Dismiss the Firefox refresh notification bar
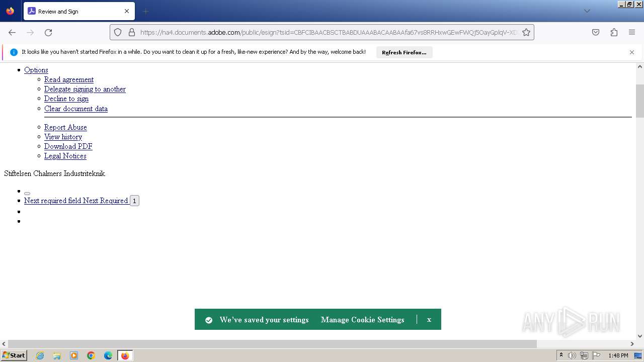The height and width of the screenshot is (362, 644). (x=632, y=52)
